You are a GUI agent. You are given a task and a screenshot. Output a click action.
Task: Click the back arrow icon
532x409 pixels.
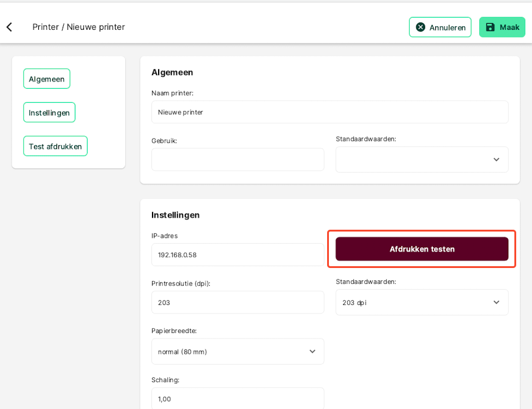[x=10, y=27]
